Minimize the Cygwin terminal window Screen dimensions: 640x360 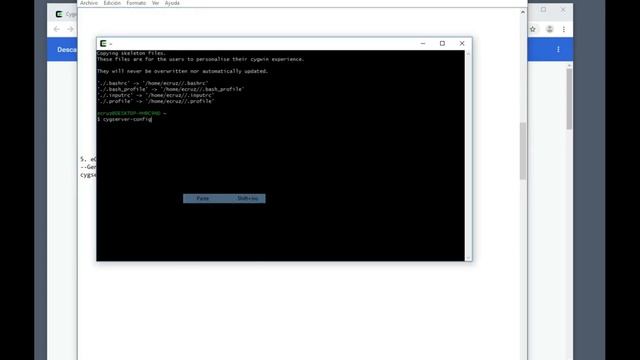423,43
